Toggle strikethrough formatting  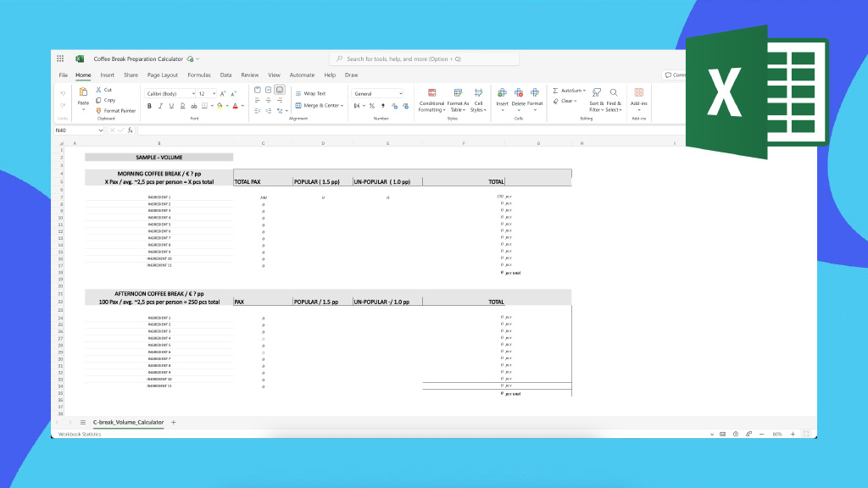click(194, 106)
